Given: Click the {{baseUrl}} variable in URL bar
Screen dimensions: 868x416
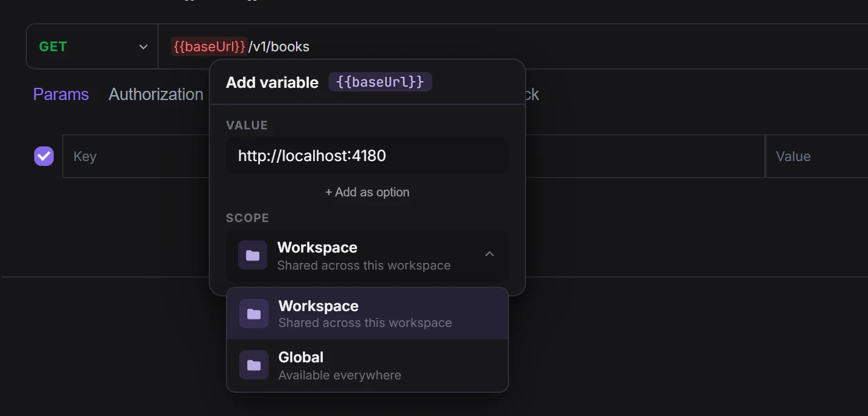Looking at the screenshot, I should click(x=209, y=46).
